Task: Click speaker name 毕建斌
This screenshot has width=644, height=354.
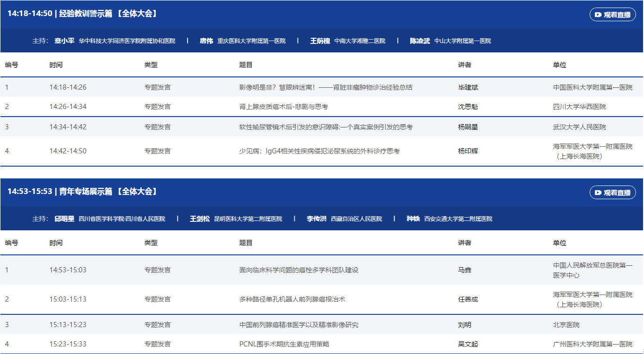Action: point(468,88)
